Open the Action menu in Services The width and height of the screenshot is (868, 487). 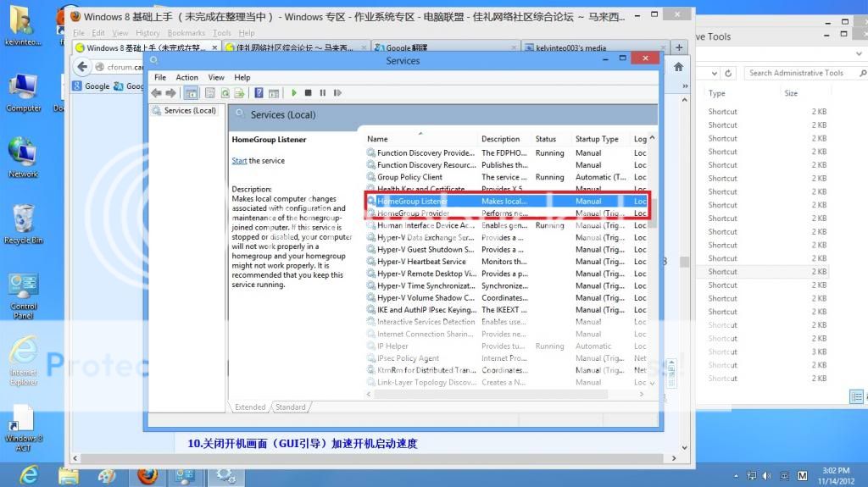(x=186, y=77)
